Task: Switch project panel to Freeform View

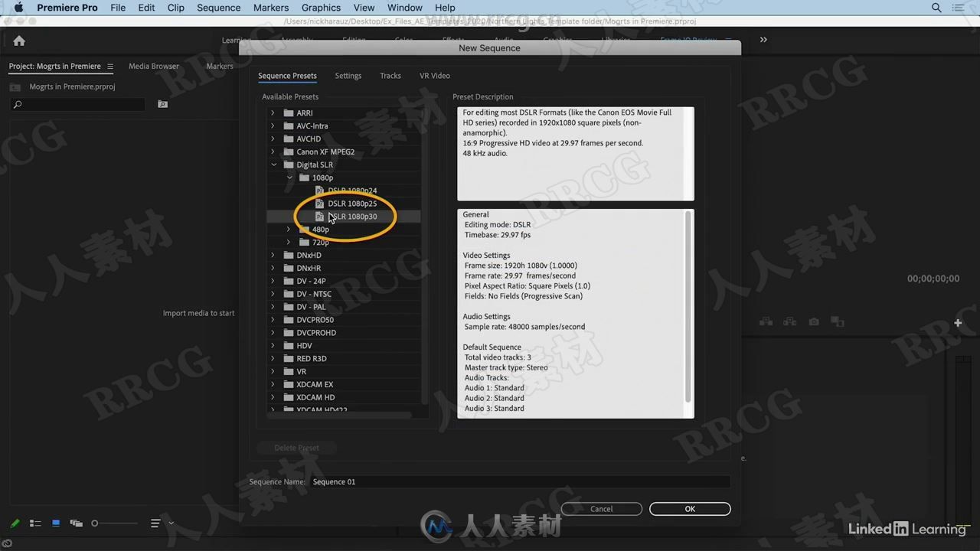Action: [x=76, y=523]
